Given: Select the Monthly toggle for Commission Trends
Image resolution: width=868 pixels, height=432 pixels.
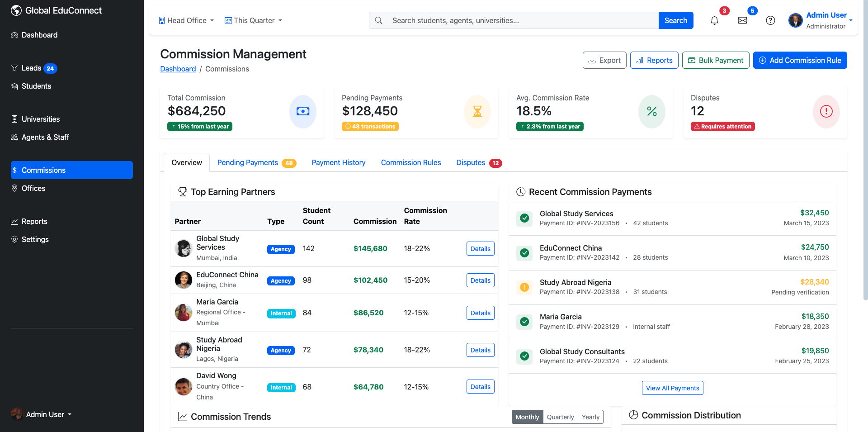Looking at the screenshot, I should click(527, 417).
